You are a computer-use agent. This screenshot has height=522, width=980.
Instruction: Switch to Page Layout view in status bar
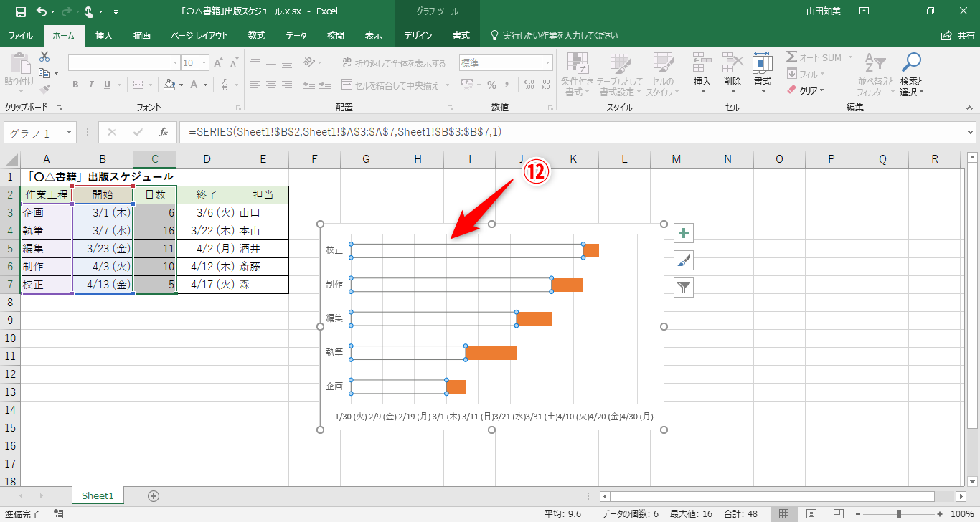click(811, 514)
